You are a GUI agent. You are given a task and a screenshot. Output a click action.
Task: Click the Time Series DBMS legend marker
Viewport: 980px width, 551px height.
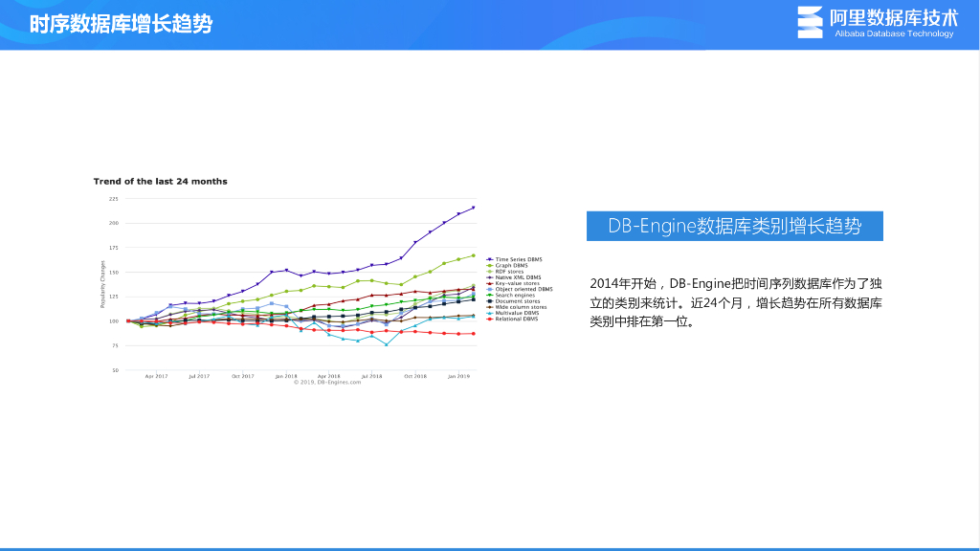tap(490, 259)
